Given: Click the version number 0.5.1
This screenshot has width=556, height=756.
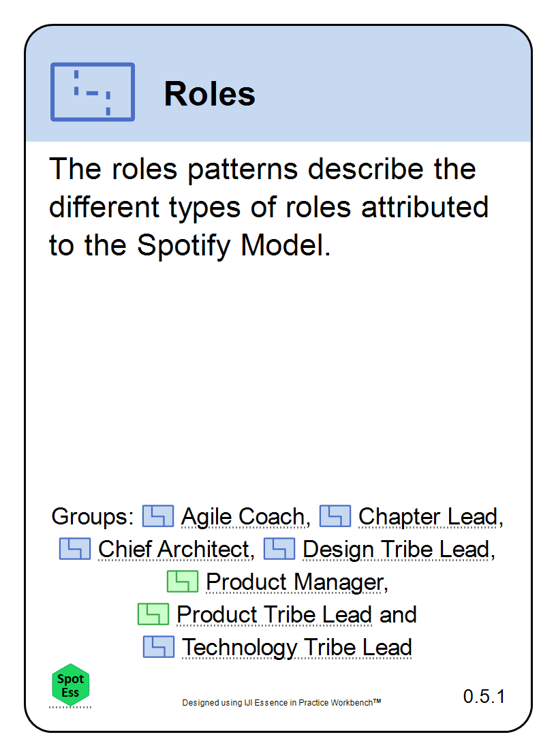Looking at the screenshot, I should [x=484, y=696].
